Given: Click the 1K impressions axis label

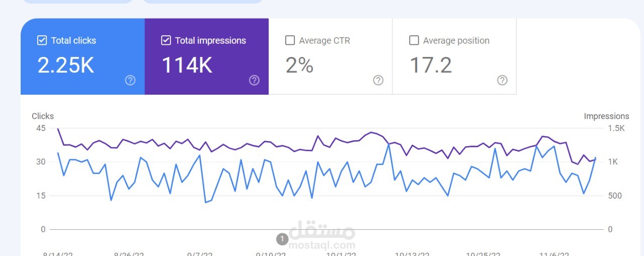Looking at the screenshot, I should [612, 162].
